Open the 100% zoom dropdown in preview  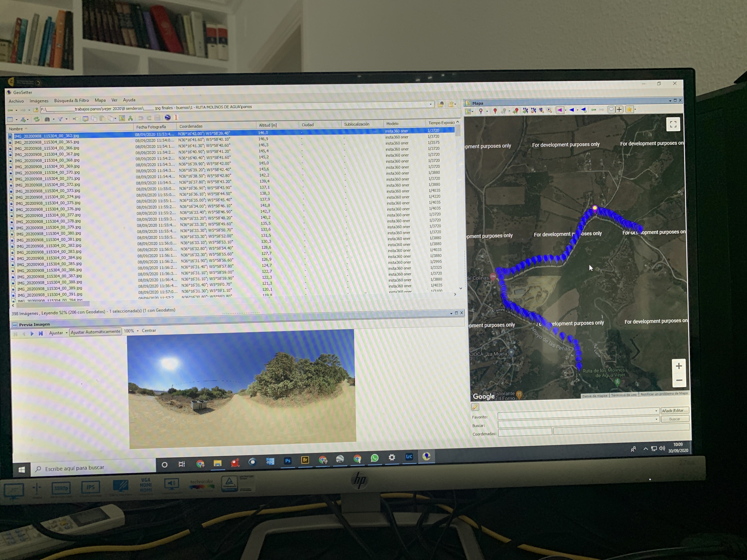tap(138, 331)
